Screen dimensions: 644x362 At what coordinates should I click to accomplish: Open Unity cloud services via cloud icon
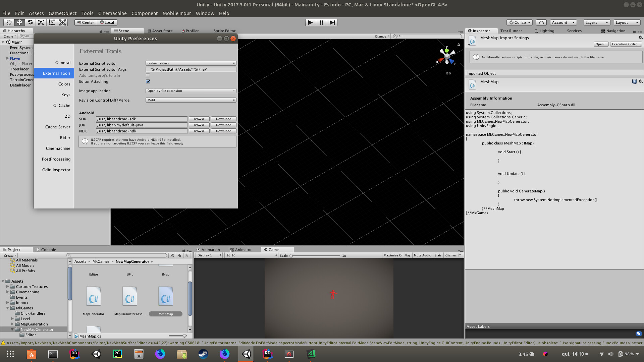(x=541, y=22)
